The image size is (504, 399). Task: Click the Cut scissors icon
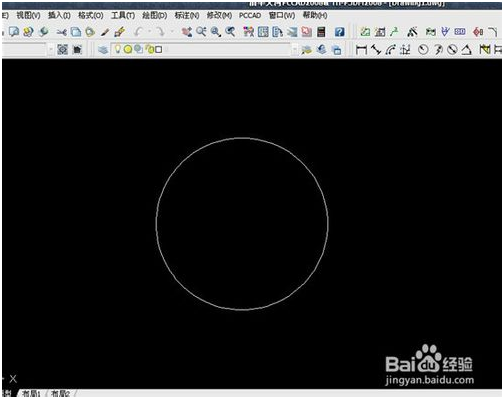pyautogui.click(x=61, y=32)
